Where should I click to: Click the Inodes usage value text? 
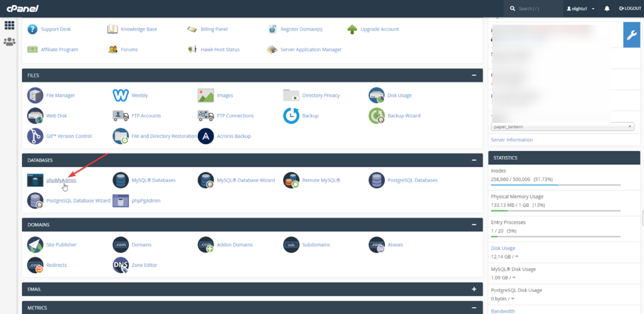click(x=521, y=179)
